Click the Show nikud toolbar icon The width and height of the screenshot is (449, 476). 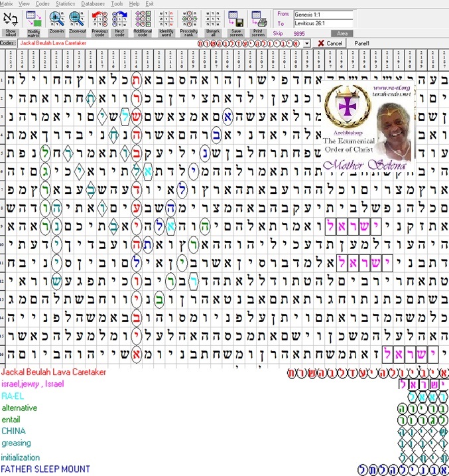(x=11, y=23)
